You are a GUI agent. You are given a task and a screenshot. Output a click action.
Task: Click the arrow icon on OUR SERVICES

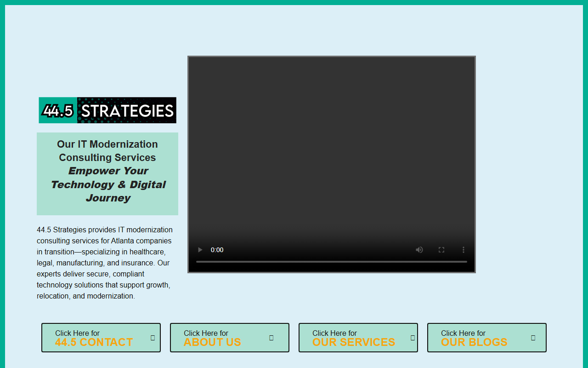413,338
